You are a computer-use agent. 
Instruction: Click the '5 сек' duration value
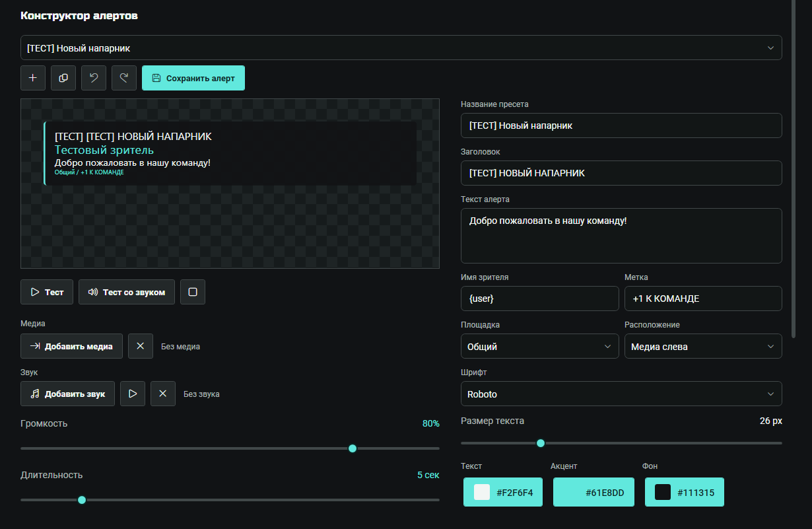pos(428,475)
